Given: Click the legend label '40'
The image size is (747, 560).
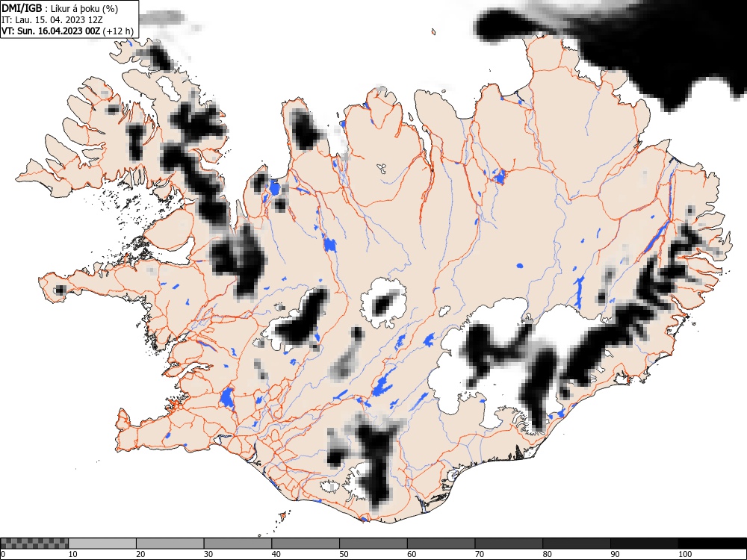Looking at the screenshot, I should click(276, 554).
